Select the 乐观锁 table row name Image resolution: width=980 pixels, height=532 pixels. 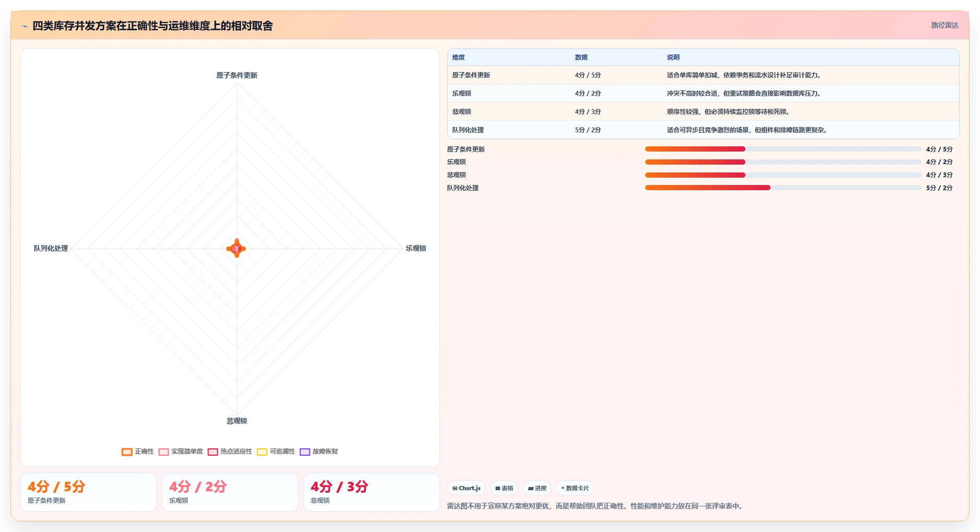point(462,94)
